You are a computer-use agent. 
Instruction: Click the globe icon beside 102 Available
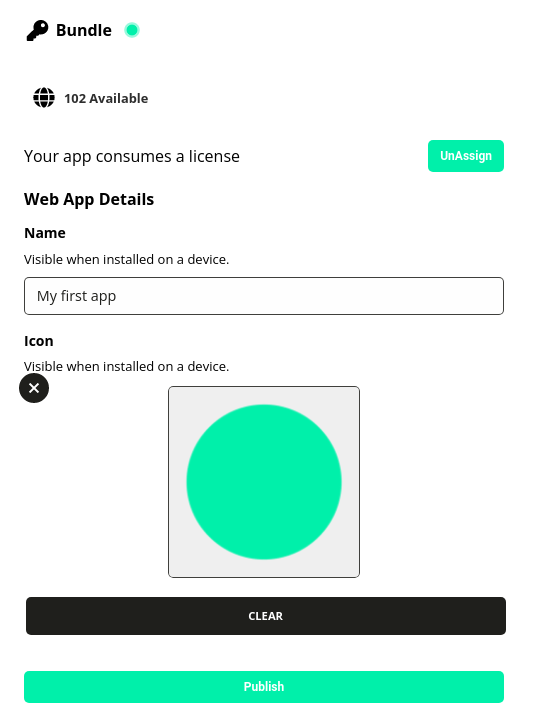[x=44, y=98]
